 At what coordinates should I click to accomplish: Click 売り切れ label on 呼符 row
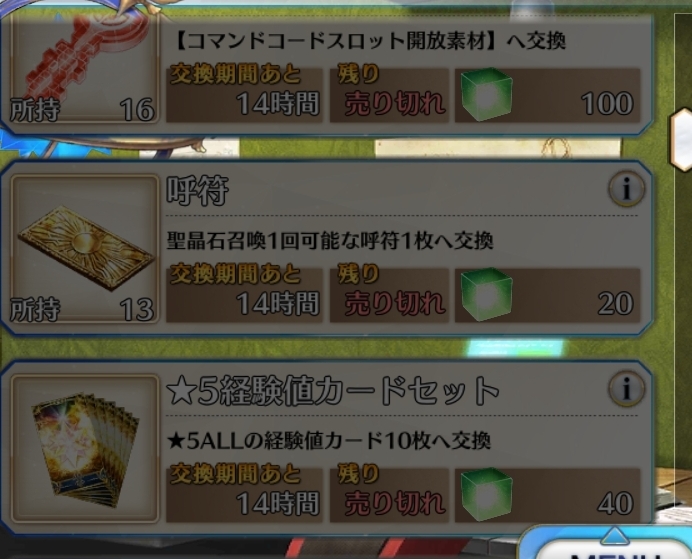pyautogui.click(x=395, y=304)
